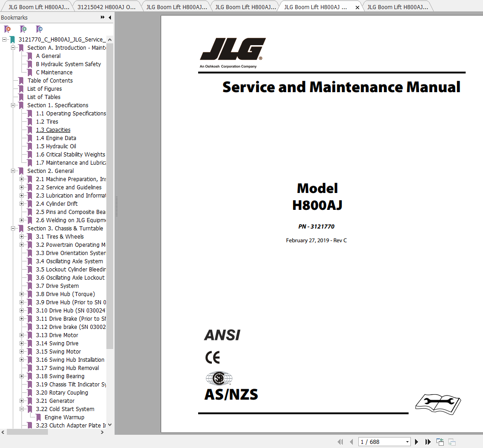Switch to the first JLG Boom Lift H800AJ tab
This screenshot has height=448, width=483.
point(39,7)
